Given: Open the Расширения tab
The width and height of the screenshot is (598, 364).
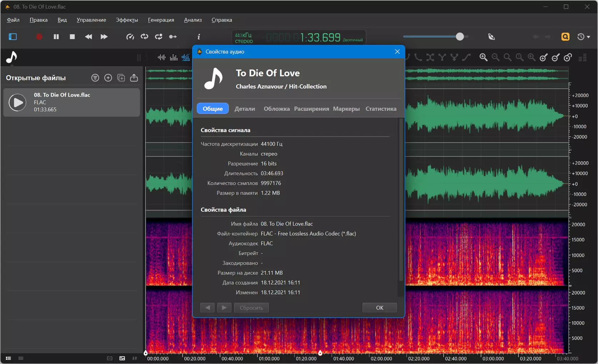Looking at the screenshot, I should coord(311,109).
